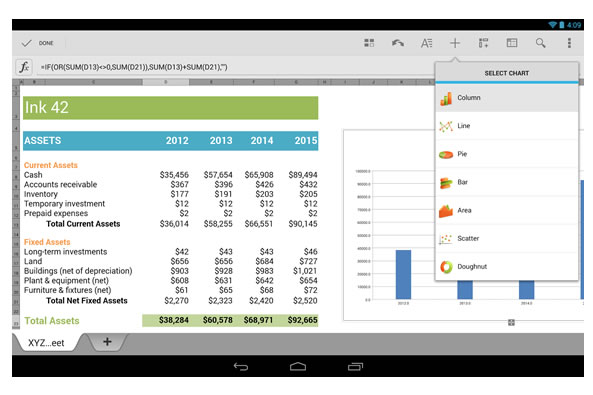
Task: Select the Long-term investments label
Action: click(x=65, y=252)
